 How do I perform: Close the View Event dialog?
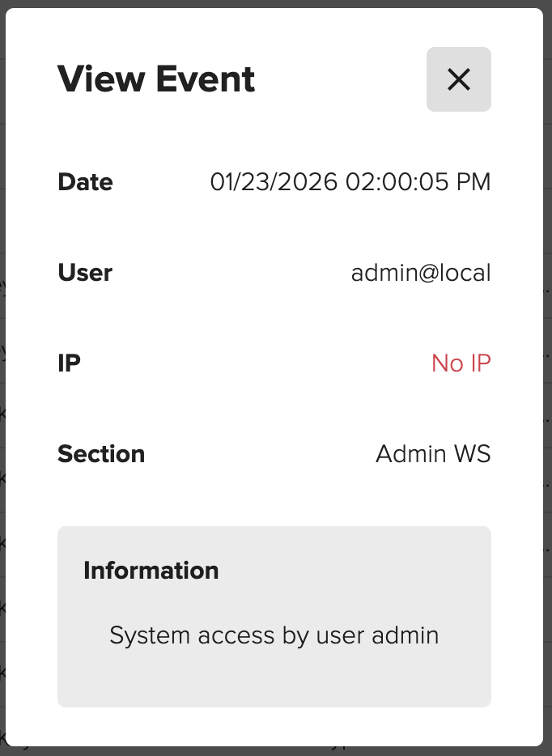tap(458, 79)
